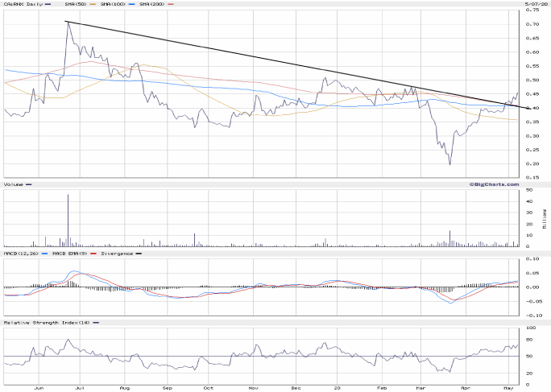Image resolution: width=551 pixels, height=392 pixels.
Task: Click the 80 RSI axis label
Action: point(529,340)
